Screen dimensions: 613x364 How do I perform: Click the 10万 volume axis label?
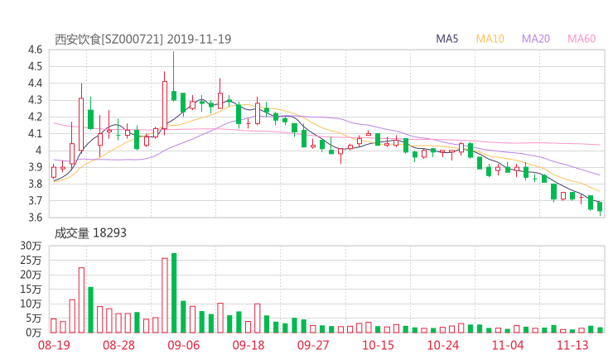(31, 304)
